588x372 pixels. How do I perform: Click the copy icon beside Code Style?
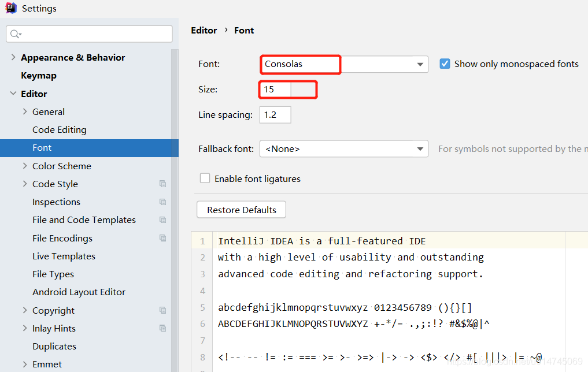click(x=162, y=184)
